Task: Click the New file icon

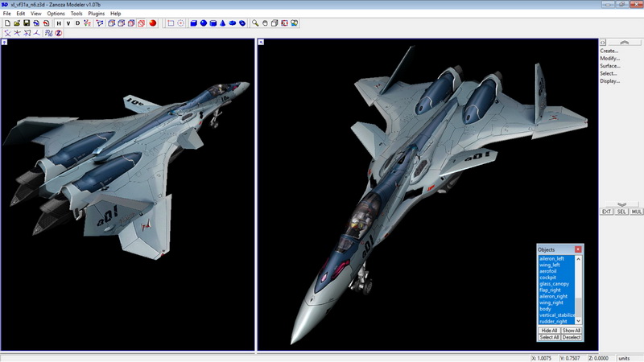Action: point(7,23)
